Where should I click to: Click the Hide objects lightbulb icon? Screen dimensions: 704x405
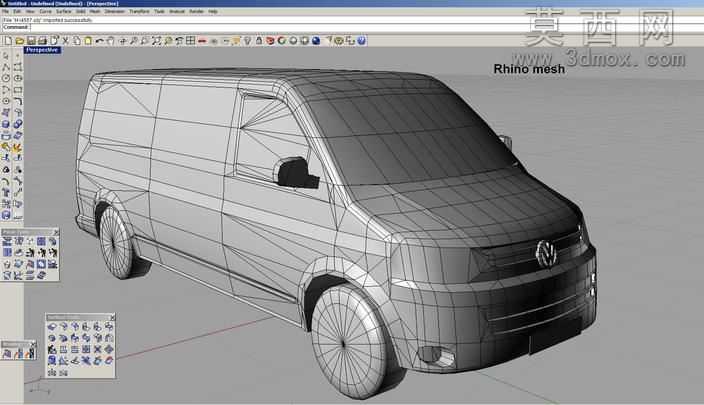[247, 41]
